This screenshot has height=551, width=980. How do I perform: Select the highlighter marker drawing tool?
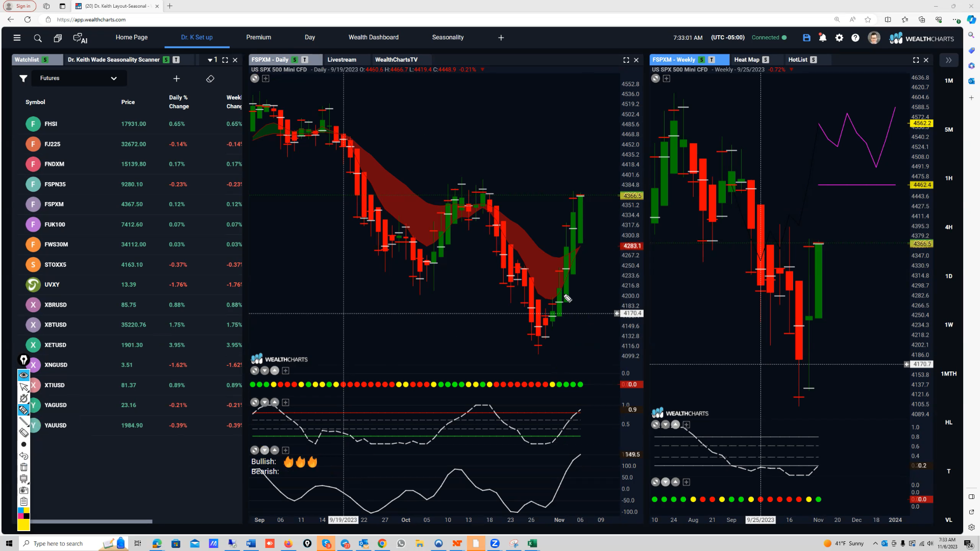[x=23, y=410]
